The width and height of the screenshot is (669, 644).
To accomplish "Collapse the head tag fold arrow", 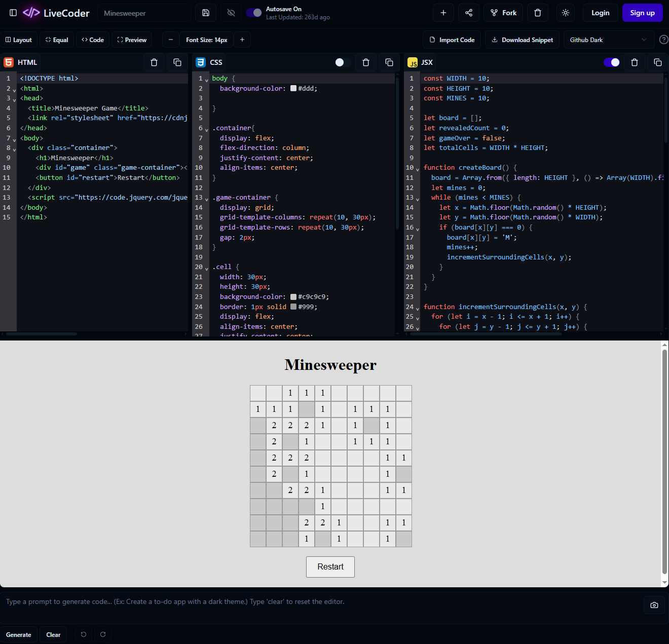I will click(x=14, y=100).
